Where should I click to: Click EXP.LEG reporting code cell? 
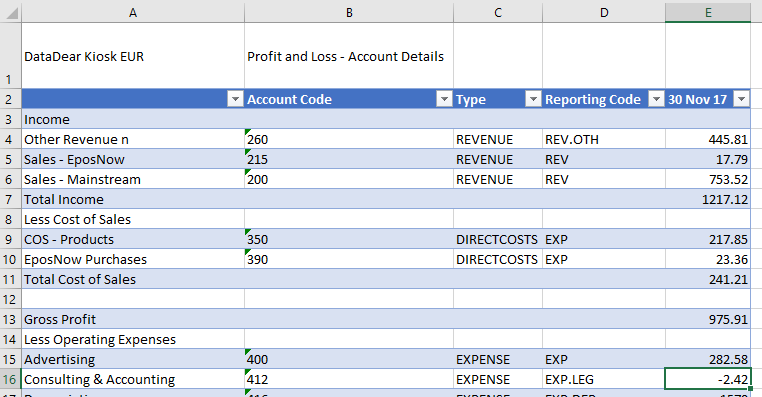pos(604,380)
